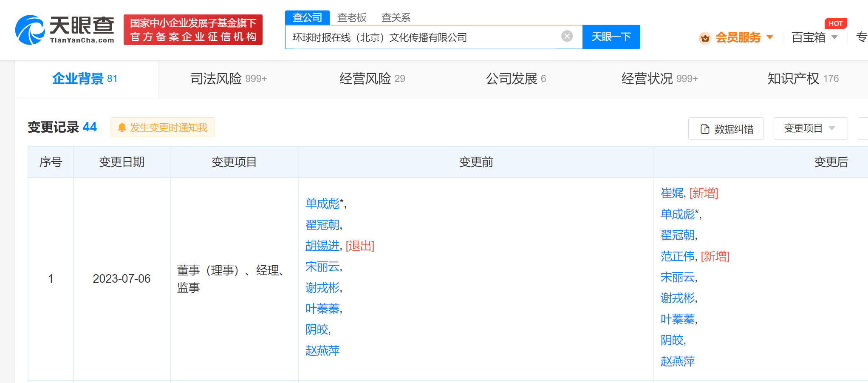Switch to the 查老板 tab
This screenshot has width=868, height=383.
click(352, 17)
